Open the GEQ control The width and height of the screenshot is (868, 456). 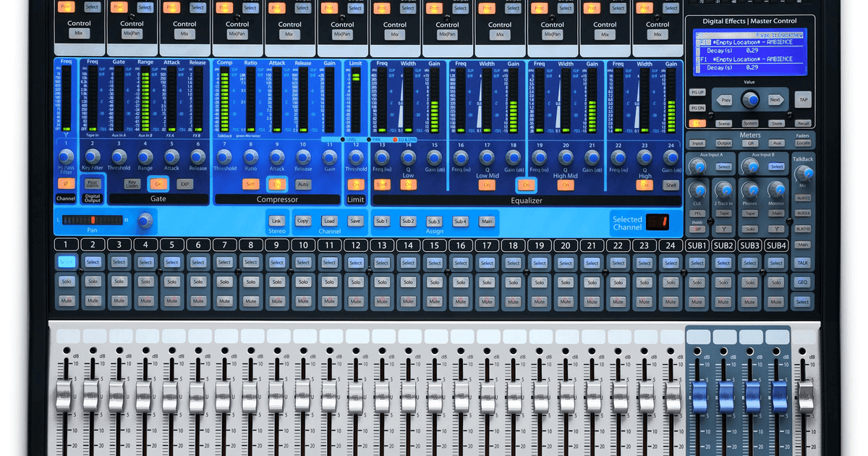pos(803,282)
